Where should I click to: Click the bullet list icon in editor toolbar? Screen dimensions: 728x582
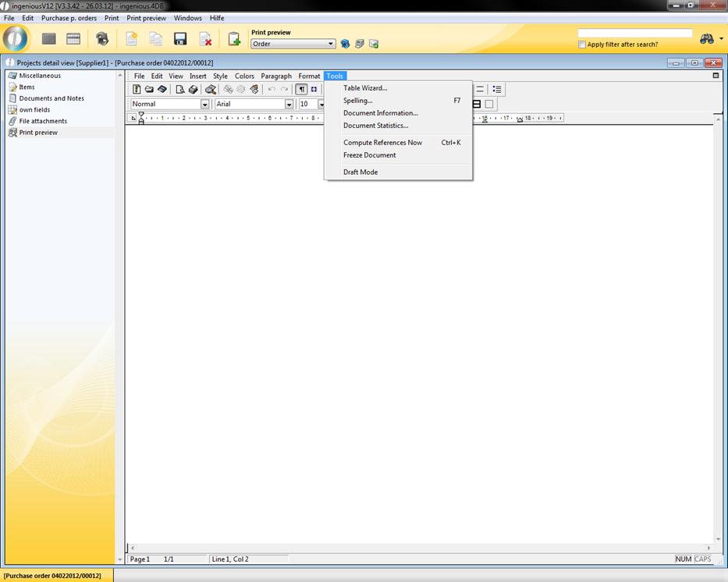[497, 90]
